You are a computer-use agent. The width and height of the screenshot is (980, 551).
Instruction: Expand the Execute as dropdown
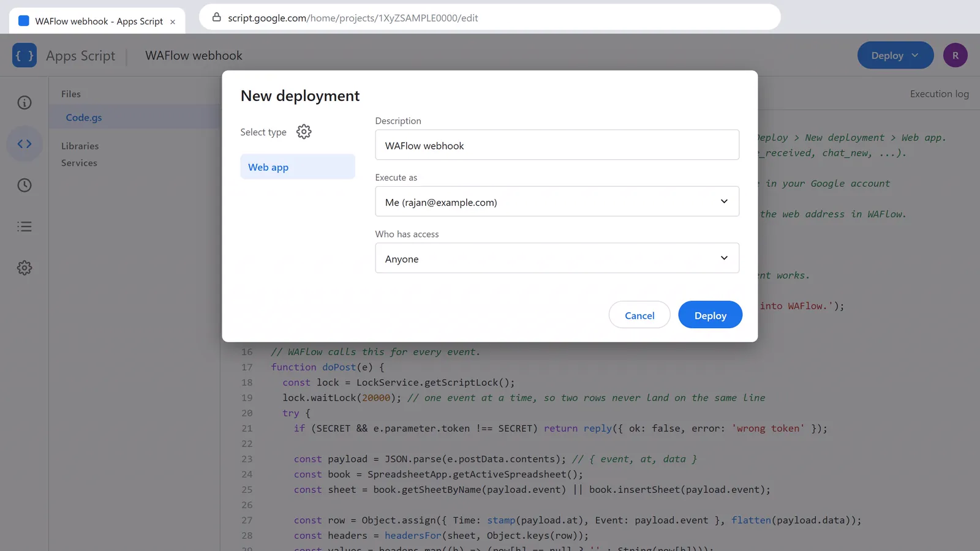pos(557,201)
